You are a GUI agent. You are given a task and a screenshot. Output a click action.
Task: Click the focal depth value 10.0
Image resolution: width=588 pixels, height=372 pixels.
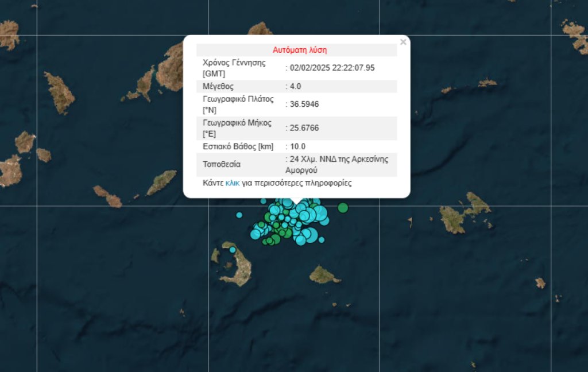tap(297, 146)
